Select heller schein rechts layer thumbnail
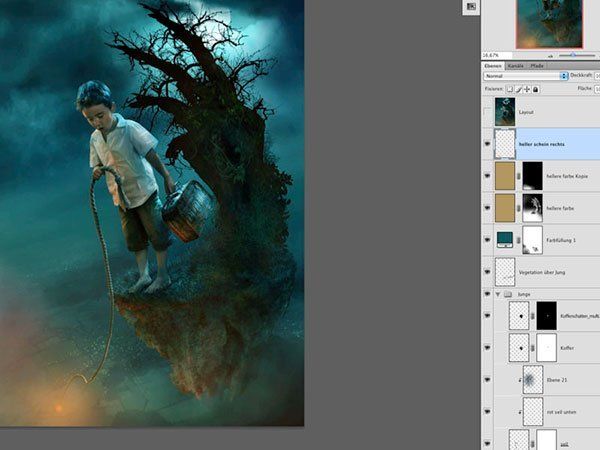This screenshot has width=600, height=450. 505,144
